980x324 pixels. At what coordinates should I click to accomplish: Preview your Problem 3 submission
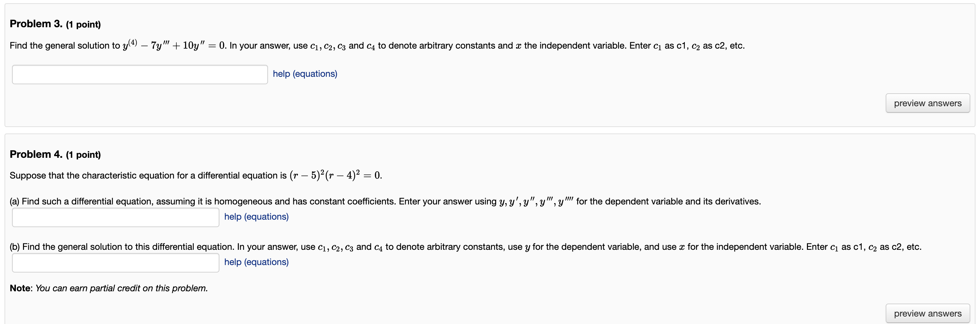click(x=927, y=103)
